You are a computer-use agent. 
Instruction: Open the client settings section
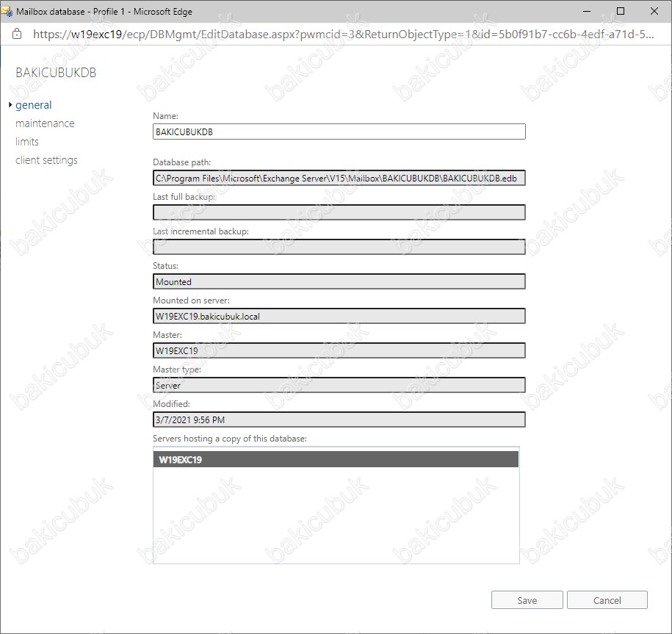click(46, 160)
